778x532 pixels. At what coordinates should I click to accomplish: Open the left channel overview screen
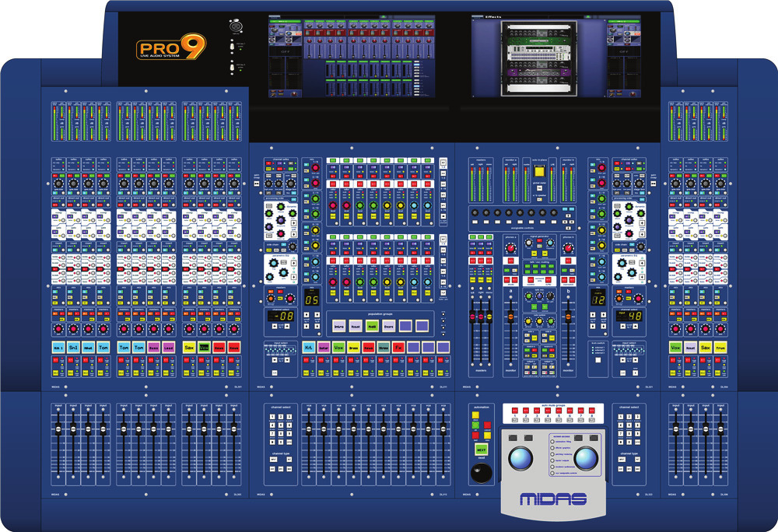pyautogui.click(x=352, y=56)
